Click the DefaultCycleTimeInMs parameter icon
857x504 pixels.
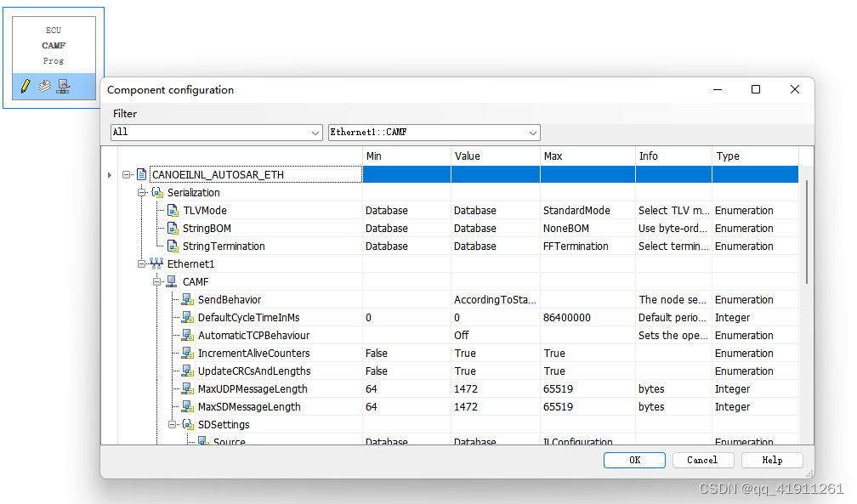[x=188, y=318]
